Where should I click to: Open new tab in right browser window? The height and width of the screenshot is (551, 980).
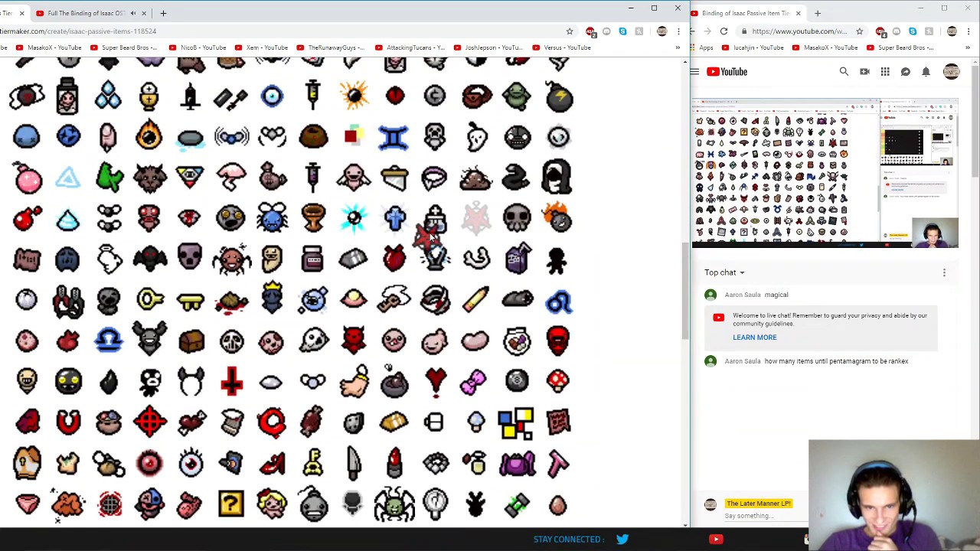point(817,13)
